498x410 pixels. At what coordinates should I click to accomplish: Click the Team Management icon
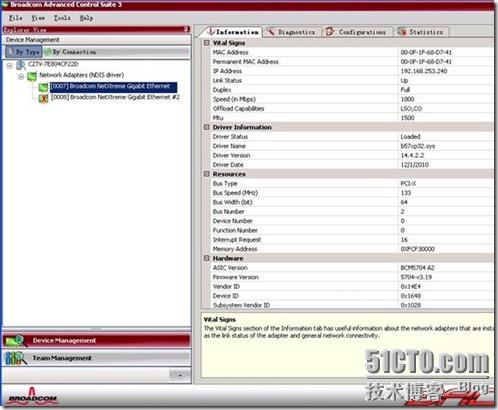(15, 358)
